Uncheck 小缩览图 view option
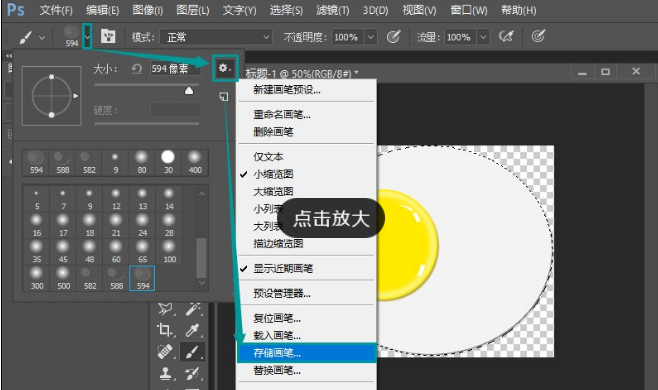Image resolution: width=658 pixels, height=390 pixels. [273, 174]
